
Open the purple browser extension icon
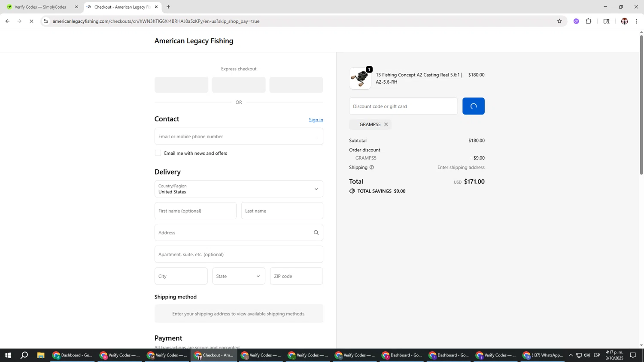576,21
